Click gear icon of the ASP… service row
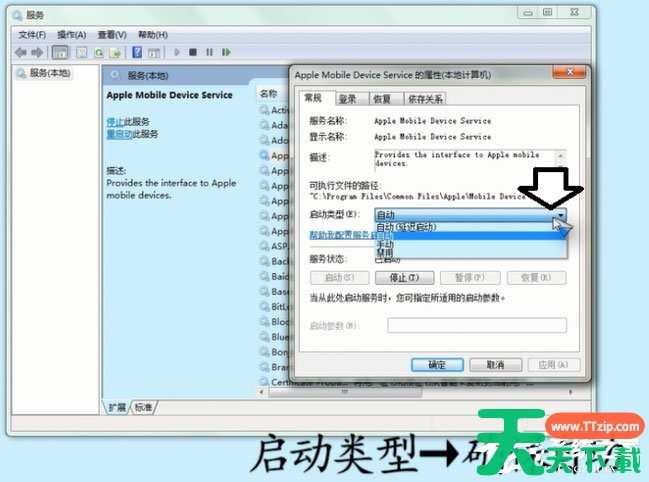 tap(264, 246)
